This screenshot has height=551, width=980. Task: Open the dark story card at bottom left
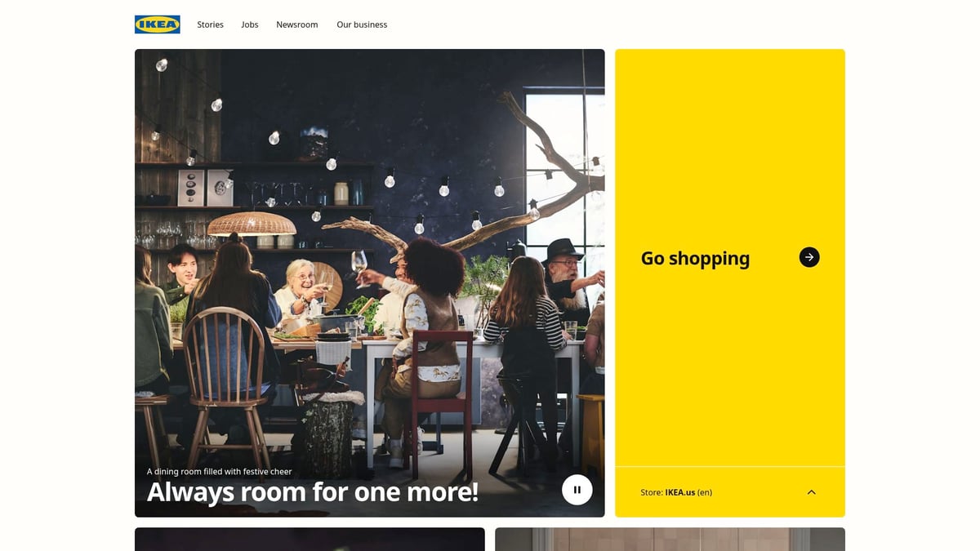(310, 539)
